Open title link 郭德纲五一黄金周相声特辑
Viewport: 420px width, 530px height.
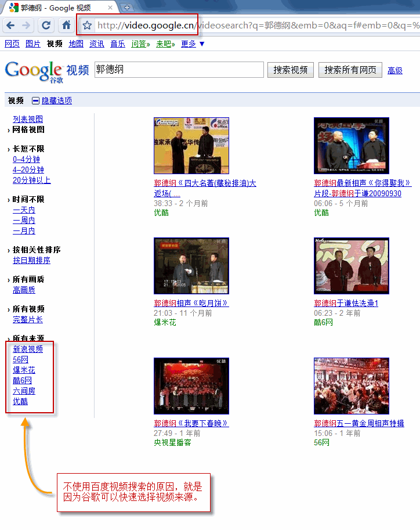point(359,423)
